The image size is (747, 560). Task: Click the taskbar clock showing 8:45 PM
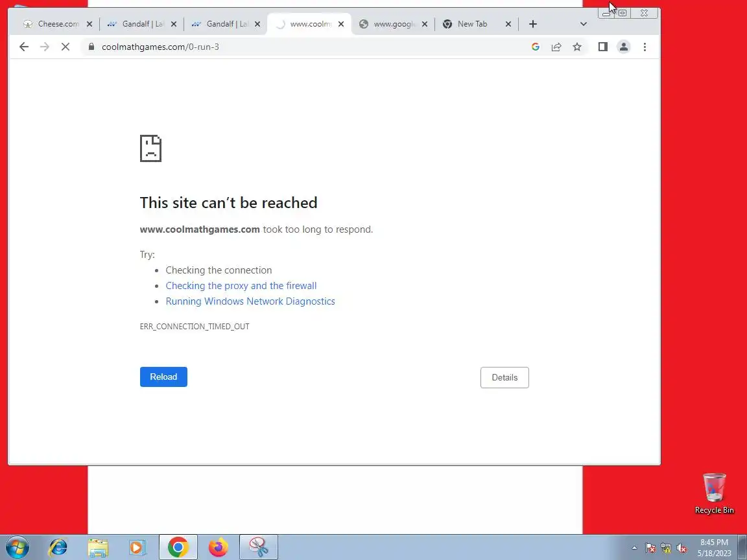pos(714,548)
